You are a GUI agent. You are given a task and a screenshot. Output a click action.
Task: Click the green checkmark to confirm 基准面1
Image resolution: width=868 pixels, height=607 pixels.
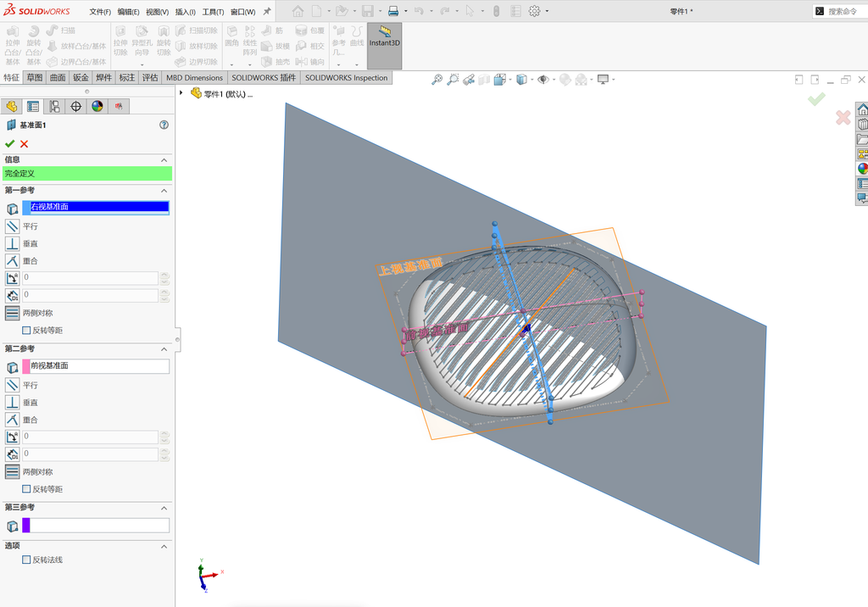tap(9, 144)
